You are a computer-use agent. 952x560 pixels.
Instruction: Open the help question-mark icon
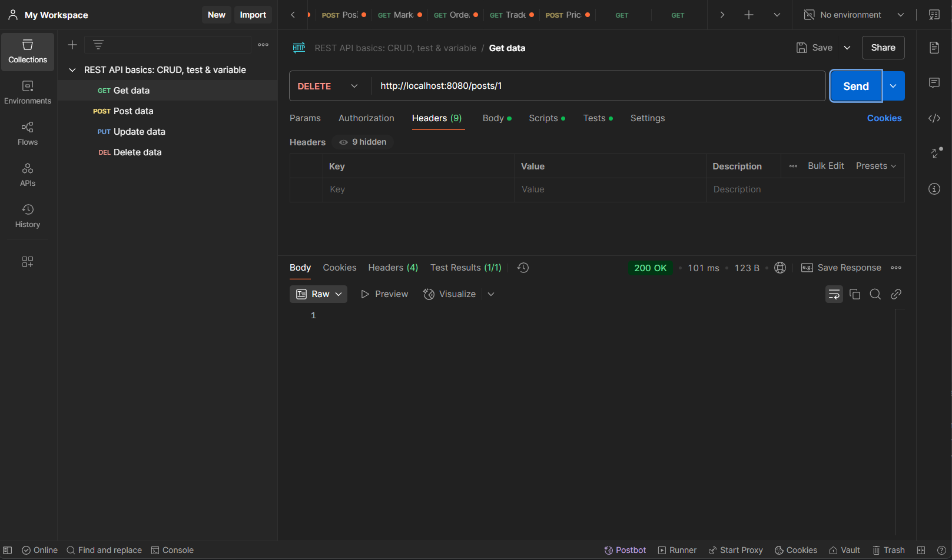(x=941, y=550)
